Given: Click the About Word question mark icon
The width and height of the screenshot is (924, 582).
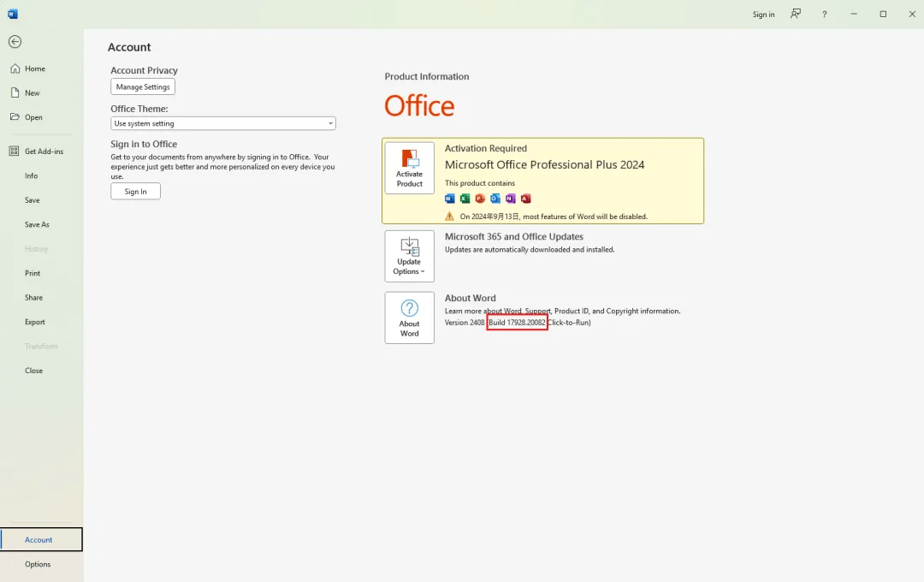Looking at the screenshot, I should (x=409, y=316).
